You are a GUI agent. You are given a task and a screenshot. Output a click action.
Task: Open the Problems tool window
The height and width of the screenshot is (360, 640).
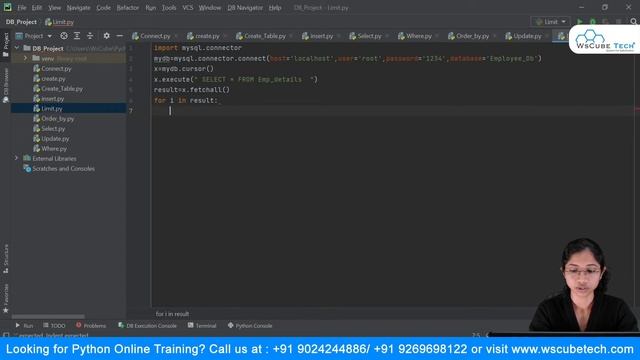point(91,326)
